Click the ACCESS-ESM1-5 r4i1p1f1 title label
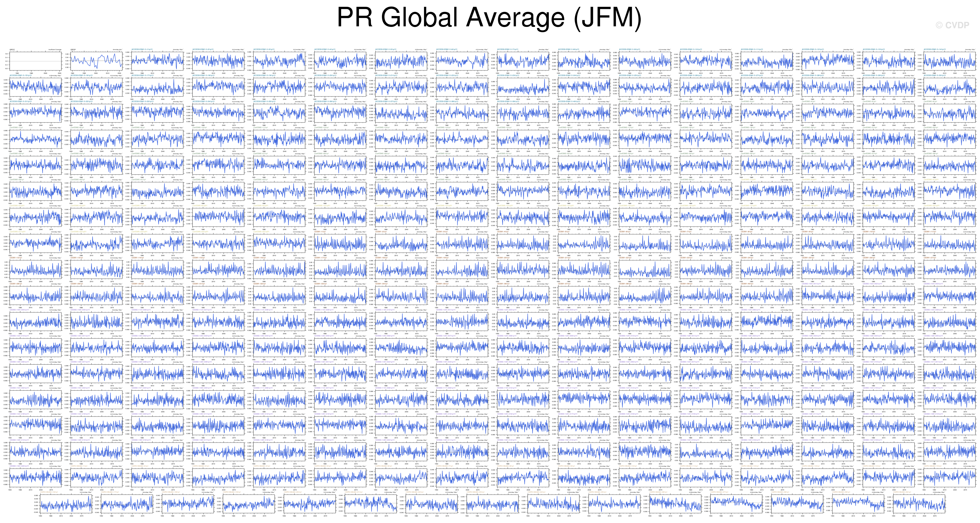The height and width of the screenshot is (523, 980). 325,49
